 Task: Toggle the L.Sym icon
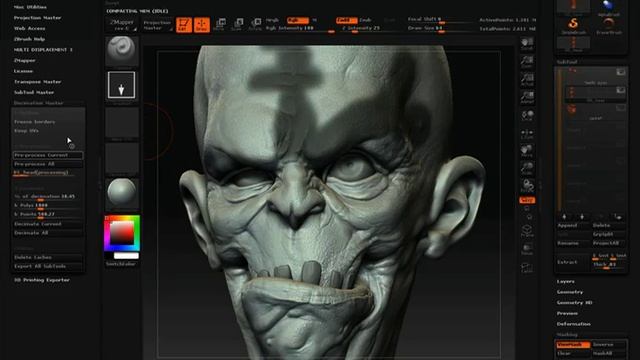(x=527, y=134)
